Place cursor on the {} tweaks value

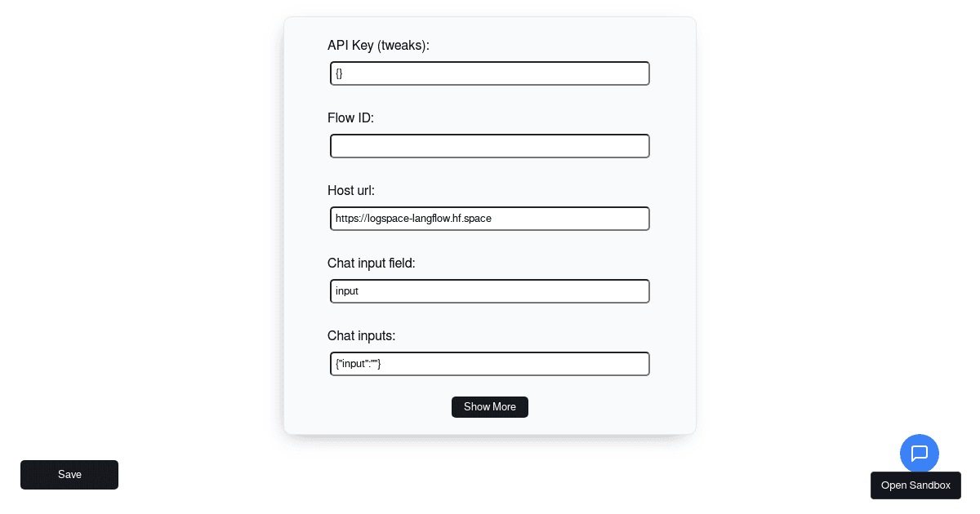coord(339,73)
